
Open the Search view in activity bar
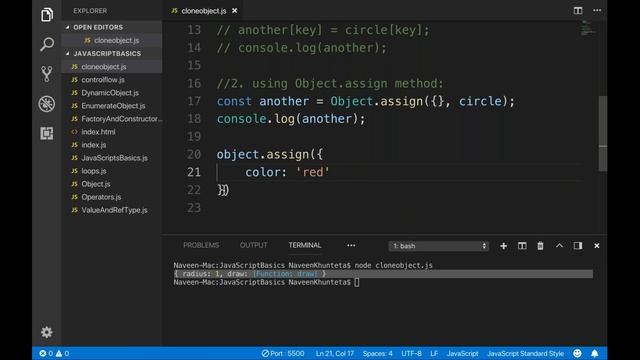(x=47, y=44)
